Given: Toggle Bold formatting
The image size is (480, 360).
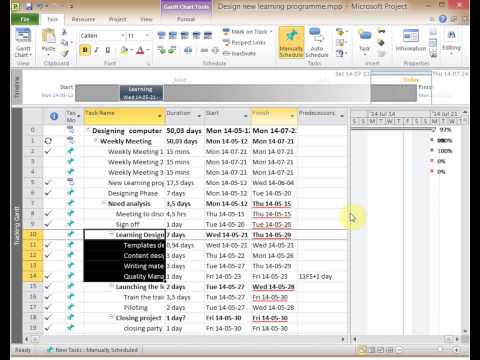Looking at the screenshot, I should 85,50.
